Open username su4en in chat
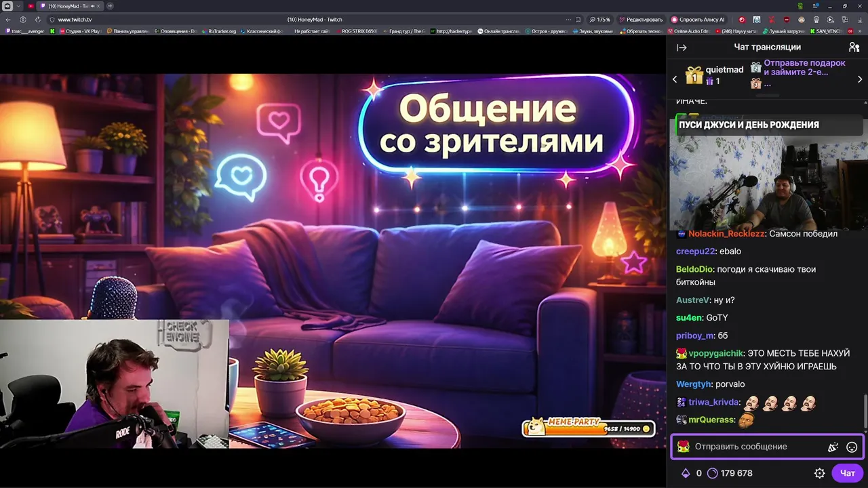This screenshot has width=868, height=488. [689, 318]
